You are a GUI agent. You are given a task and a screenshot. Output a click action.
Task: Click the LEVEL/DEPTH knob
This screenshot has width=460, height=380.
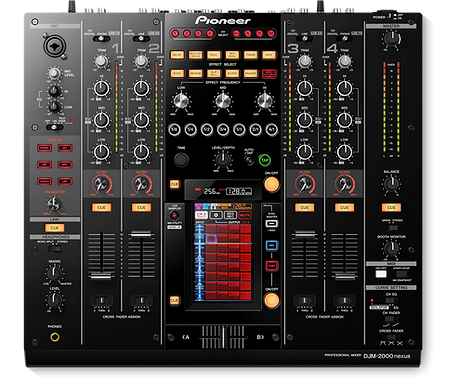coord(223,160)
